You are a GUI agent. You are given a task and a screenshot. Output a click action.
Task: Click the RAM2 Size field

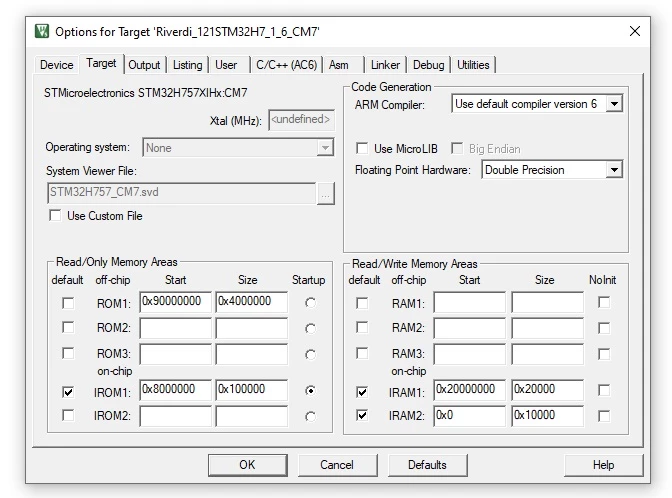[x=547, y=328]
